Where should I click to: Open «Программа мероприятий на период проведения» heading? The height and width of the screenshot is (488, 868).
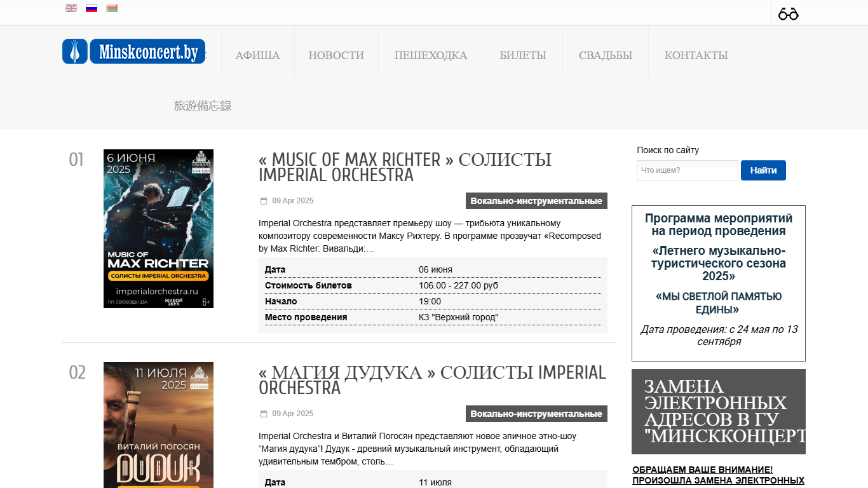(x=719, y=225)
